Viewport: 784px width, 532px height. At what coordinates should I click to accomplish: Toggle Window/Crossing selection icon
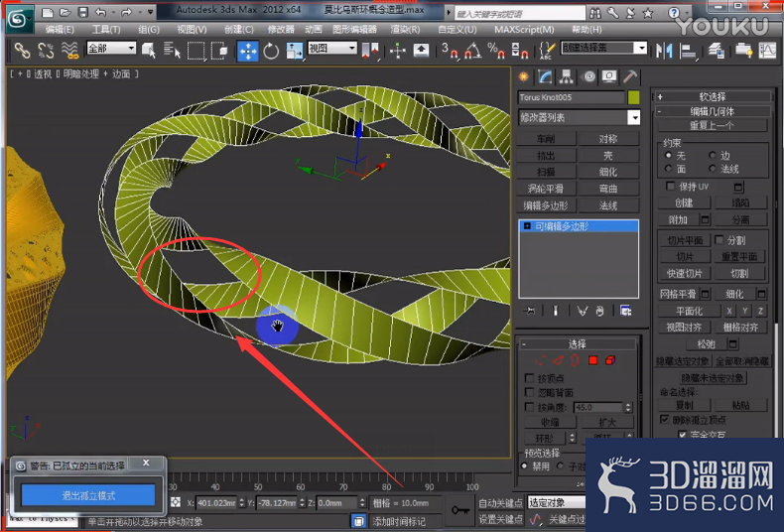[219, 51]
